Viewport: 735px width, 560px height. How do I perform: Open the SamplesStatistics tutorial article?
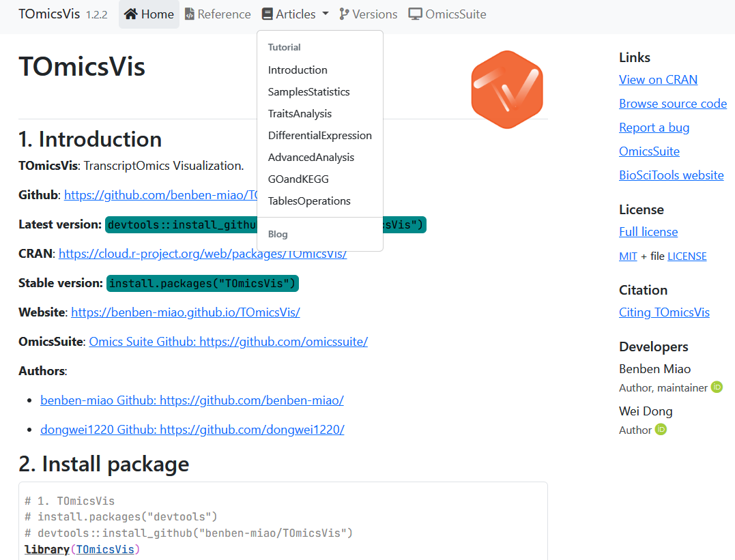point(308,92)
